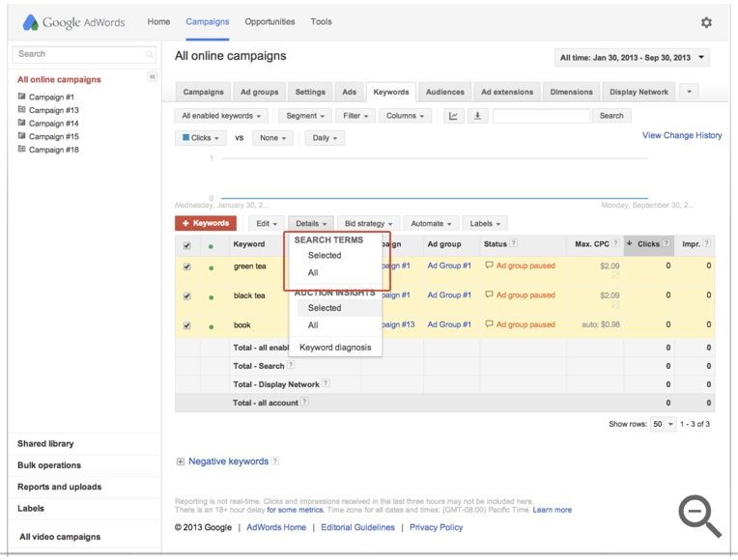Click the keyword Search button
The height and width of the screenshot is (560, 738).
tap(610, 116)
